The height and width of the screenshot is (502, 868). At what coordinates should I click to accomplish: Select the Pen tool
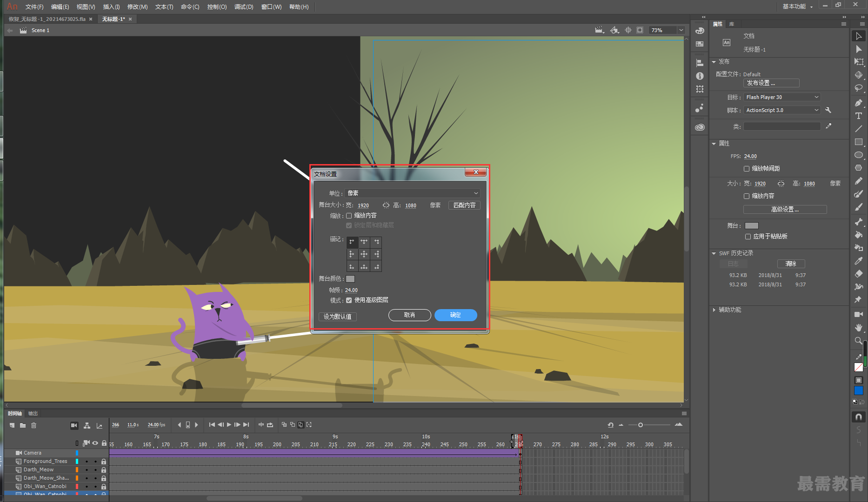coord(859,103)
